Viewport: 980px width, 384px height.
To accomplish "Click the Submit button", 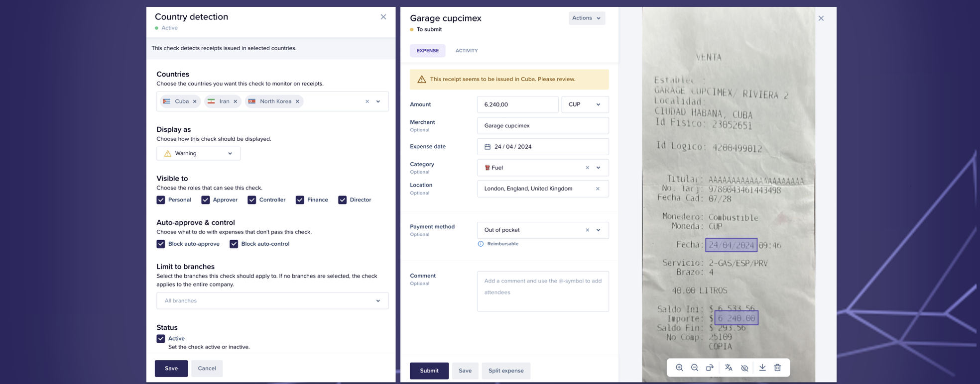I will (x=429, y=371).
